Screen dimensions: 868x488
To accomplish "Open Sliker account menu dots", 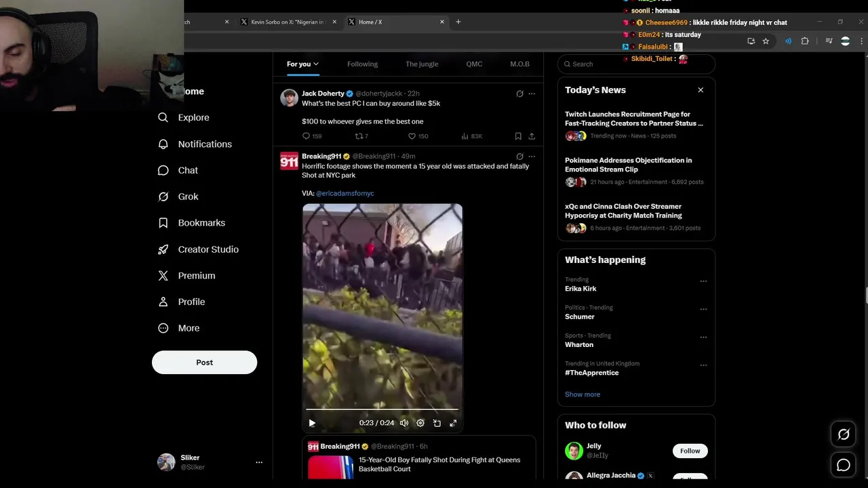I will click(259, 462).
